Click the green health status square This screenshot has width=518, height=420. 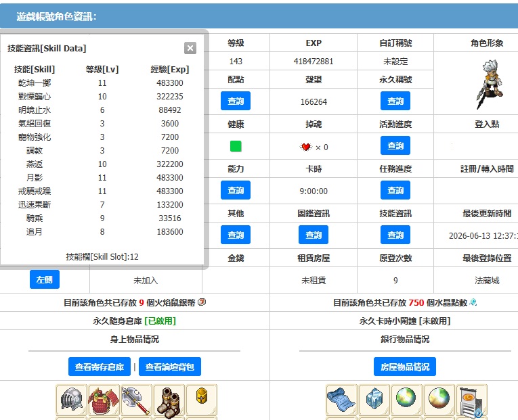[x=236, y=146]
